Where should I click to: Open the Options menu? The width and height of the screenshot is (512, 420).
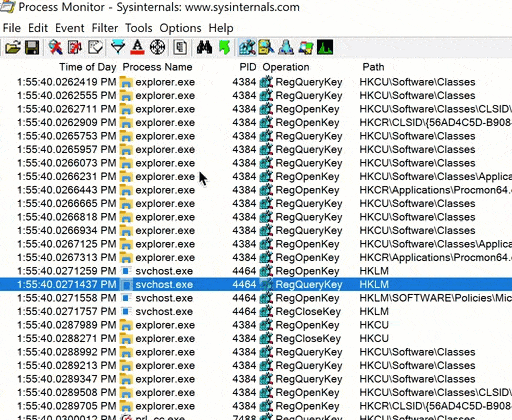pyautogui.click(x=180, y=28)
